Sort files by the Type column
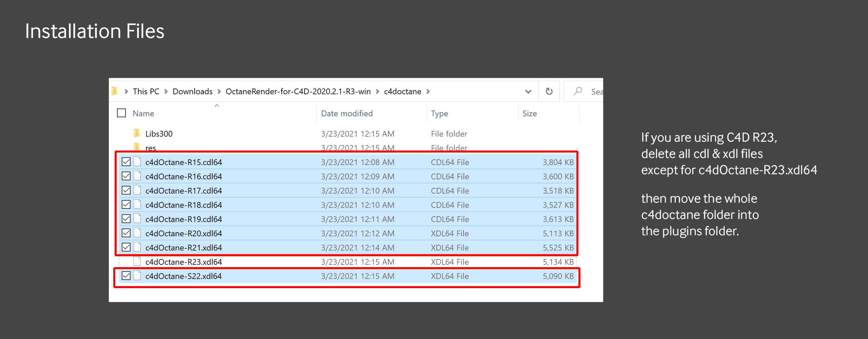This screenshot has height=339, width=868. pos(439,114)
